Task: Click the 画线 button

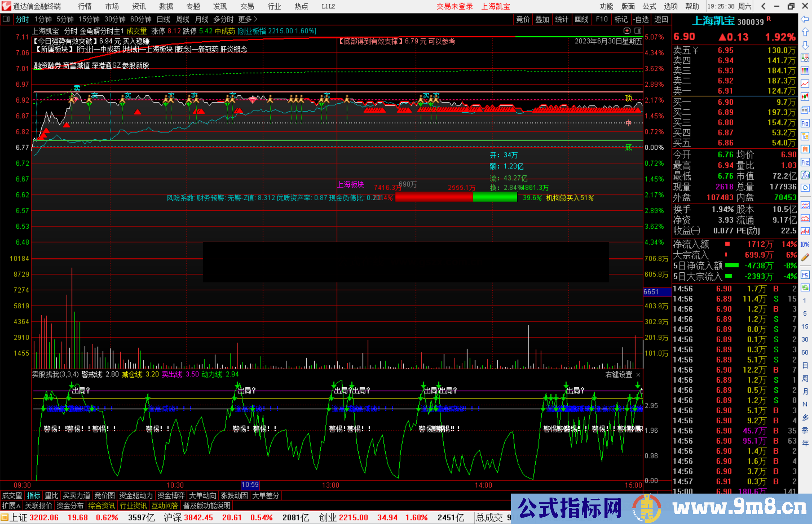Action: coord(581,19)
